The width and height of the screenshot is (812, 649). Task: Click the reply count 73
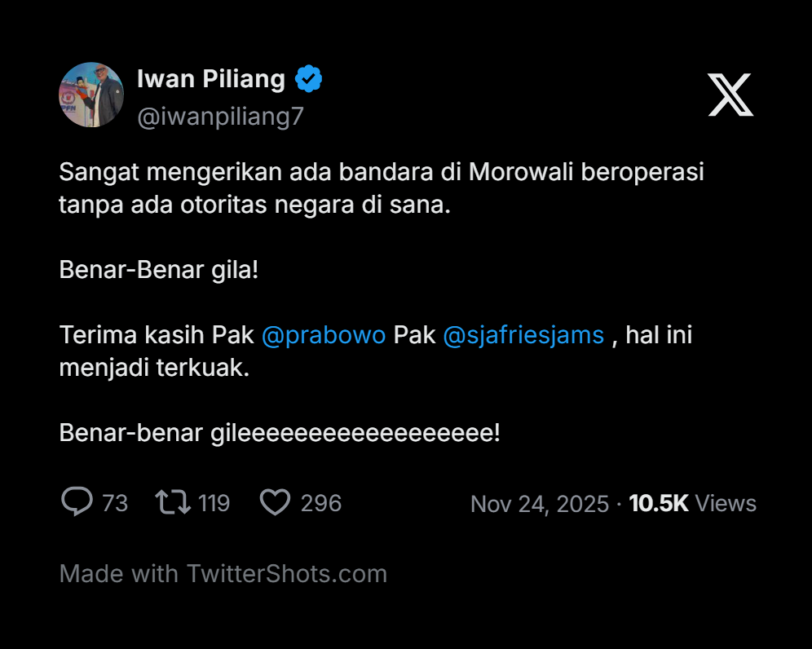coord(115,503)
